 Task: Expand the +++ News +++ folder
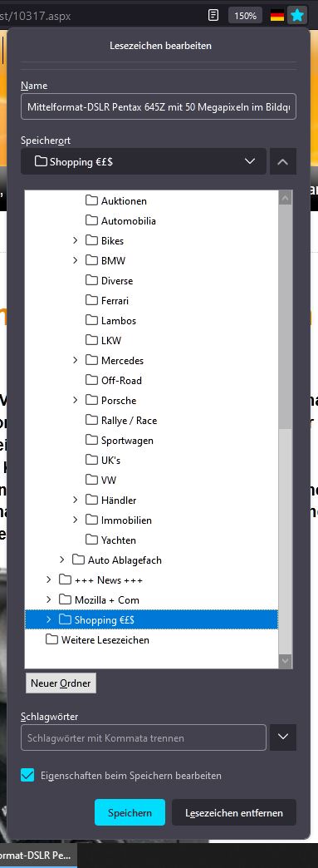click(x=49, y=579)
